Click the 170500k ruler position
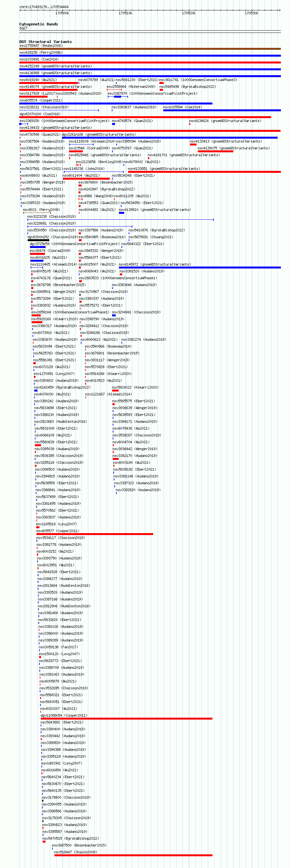Screen dimensions: 290x868 pos(62,13)
